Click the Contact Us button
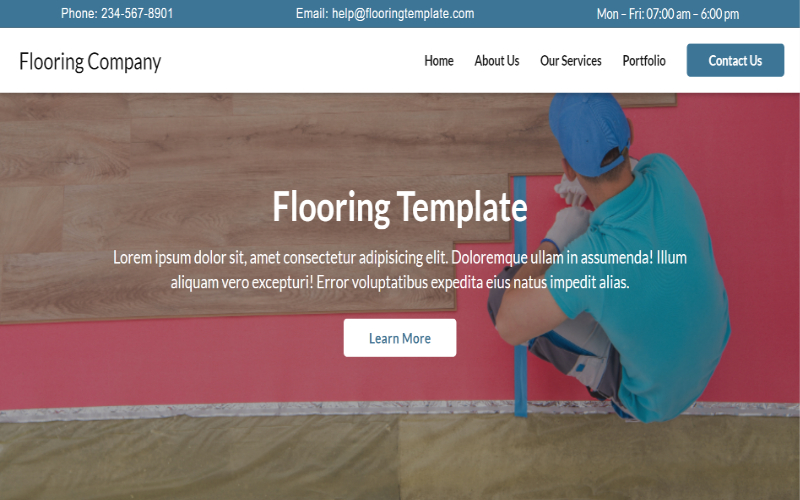800x500 pixels. point(735,60)
